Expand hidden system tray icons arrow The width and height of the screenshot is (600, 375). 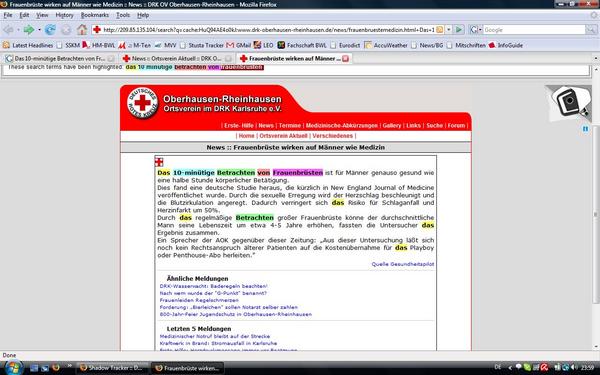click(x=510, y=368)
